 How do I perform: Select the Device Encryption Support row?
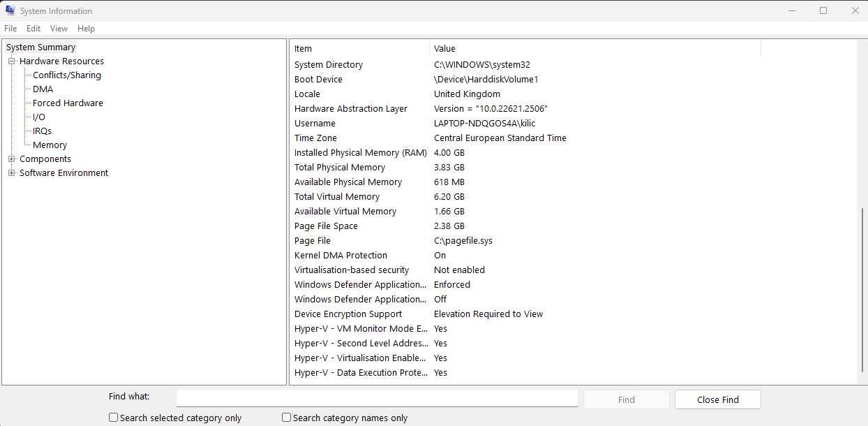click(525, 314)
